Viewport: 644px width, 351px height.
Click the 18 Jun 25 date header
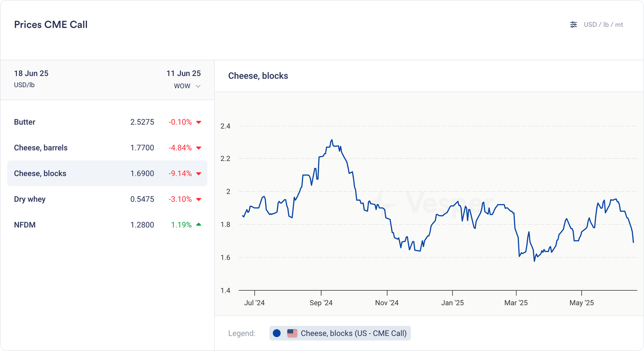[31, 73]
